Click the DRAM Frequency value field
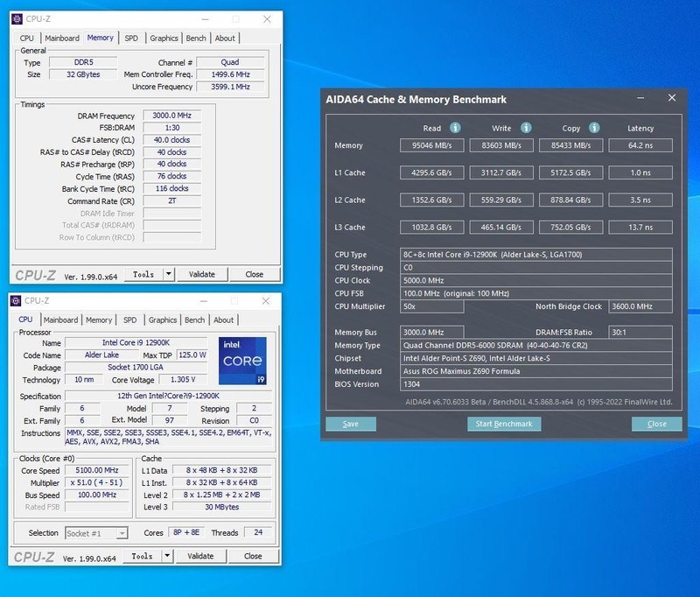This screenshot has width=700, height=597. click(172, 115)
